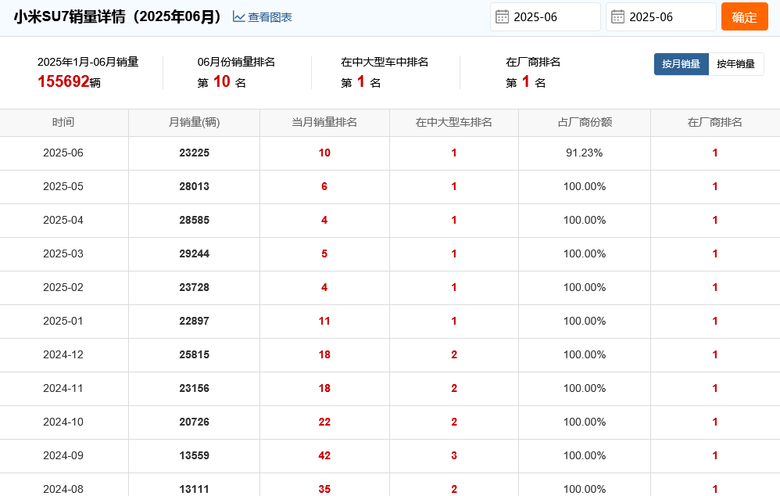
Task: Click monthly sales value 23156
Action: 194,389
